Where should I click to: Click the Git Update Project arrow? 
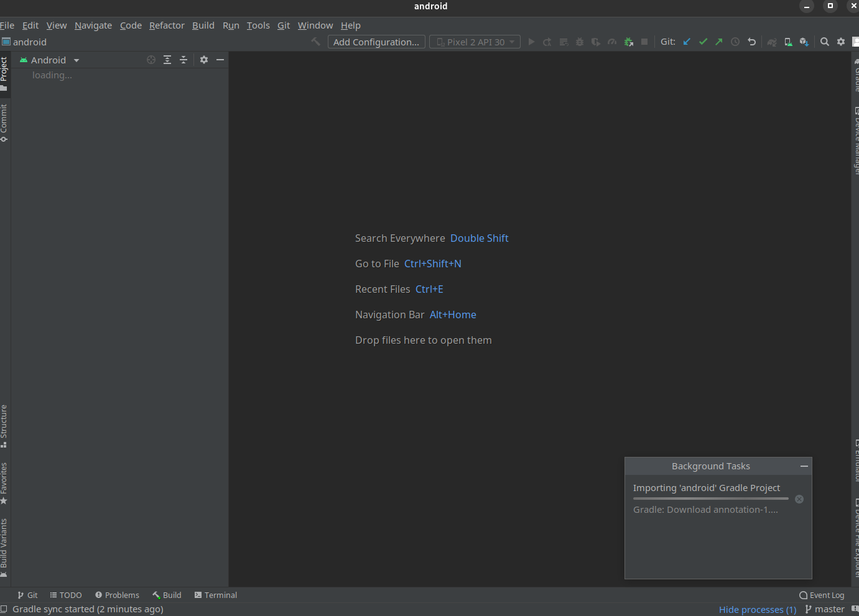tap(687, 42)
